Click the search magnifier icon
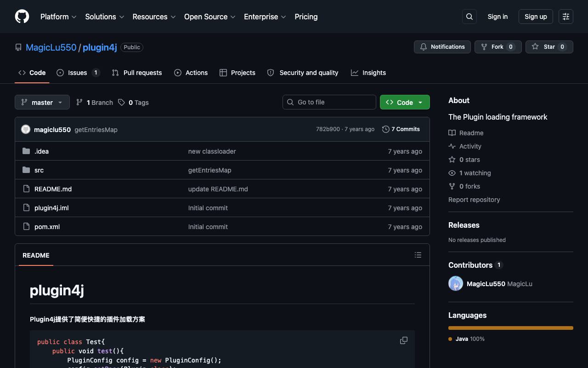The width and height of the screenshot is (588, 368). 469,17
